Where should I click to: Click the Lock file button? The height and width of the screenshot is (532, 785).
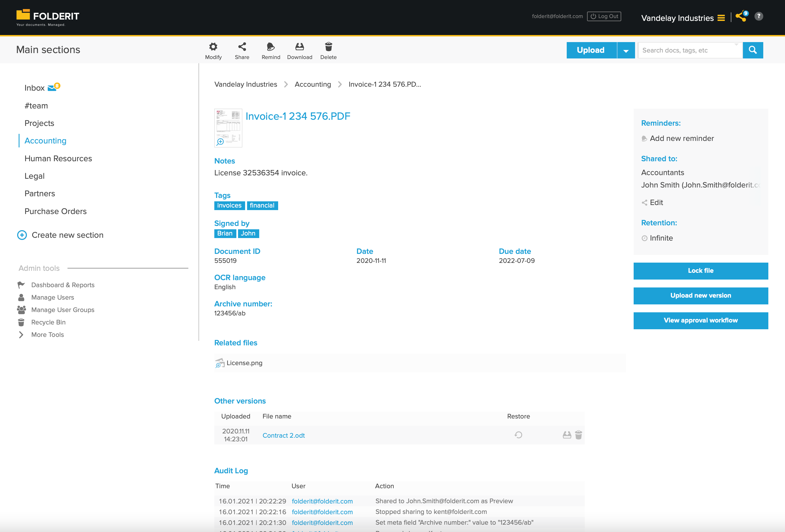701,271
